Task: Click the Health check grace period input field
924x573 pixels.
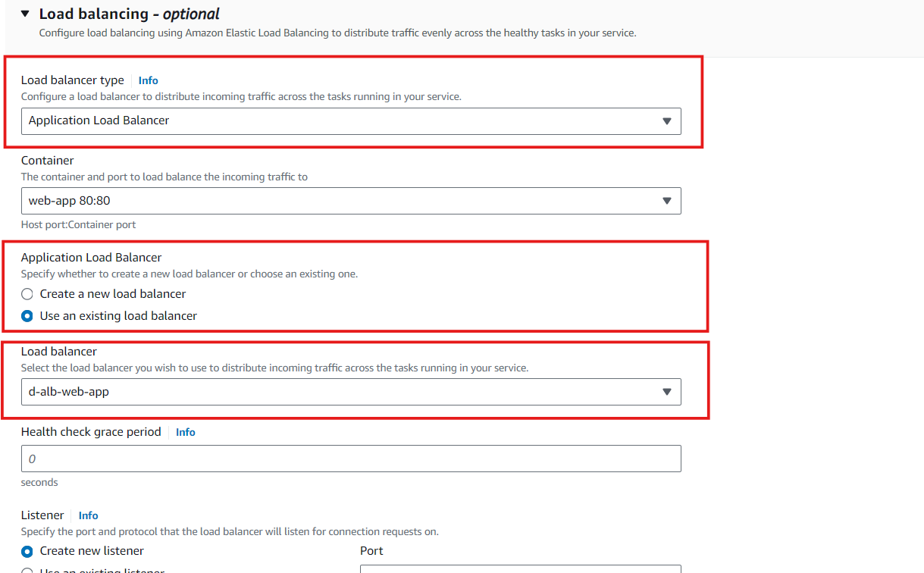Action: coord(351,459)
